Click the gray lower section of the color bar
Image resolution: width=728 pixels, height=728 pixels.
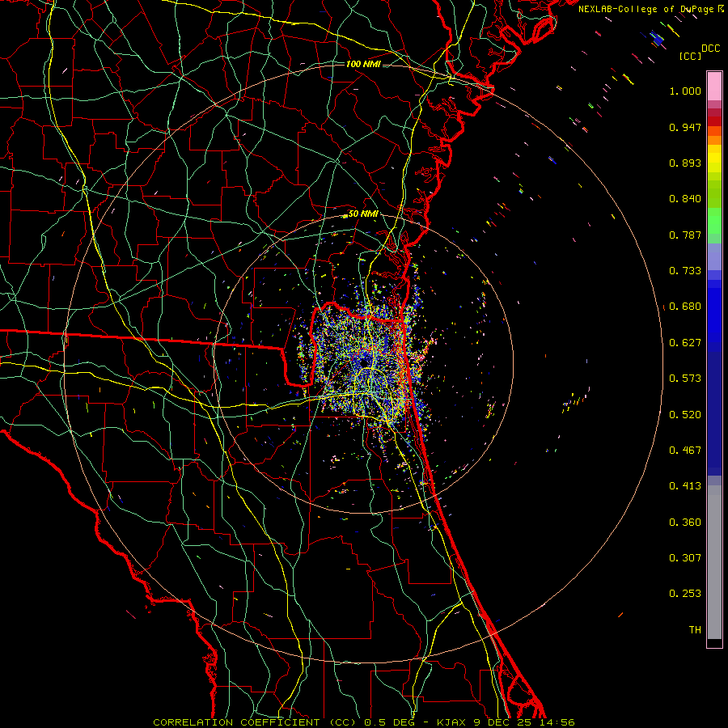click(x=714, y=562)
